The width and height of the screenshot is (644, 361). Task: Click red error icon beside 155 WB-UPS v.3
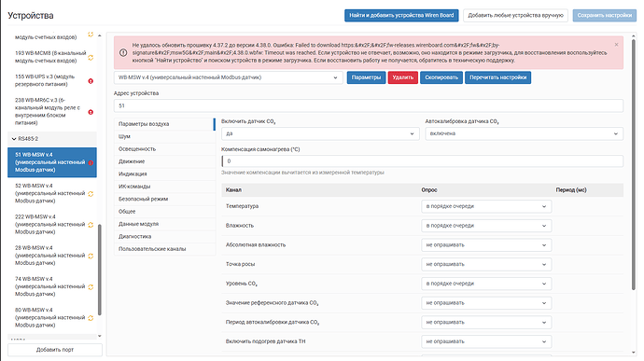91,81
